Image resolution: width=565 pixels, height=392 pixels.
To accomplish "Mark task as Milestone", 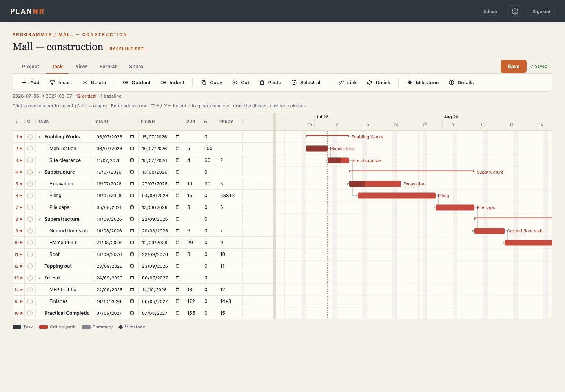I will click(423, 83).
